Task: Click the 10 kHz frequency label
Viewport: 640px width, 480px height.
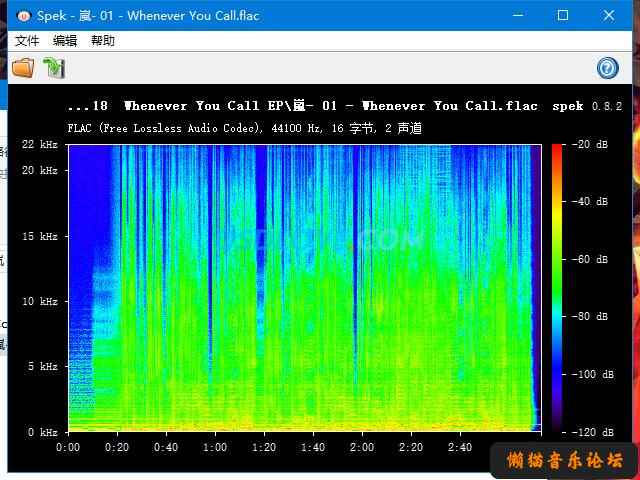Action: (40, 301)
